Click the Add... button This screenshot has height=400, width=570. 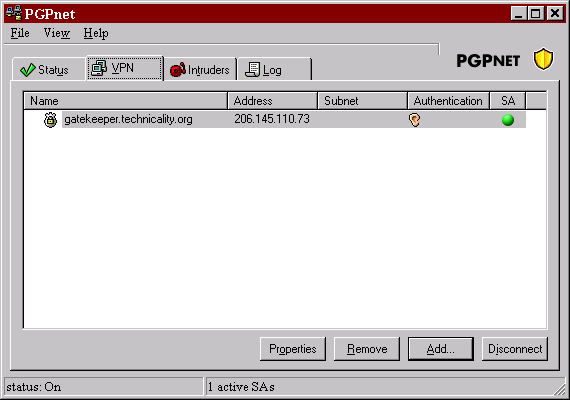[x=441, y=349]
